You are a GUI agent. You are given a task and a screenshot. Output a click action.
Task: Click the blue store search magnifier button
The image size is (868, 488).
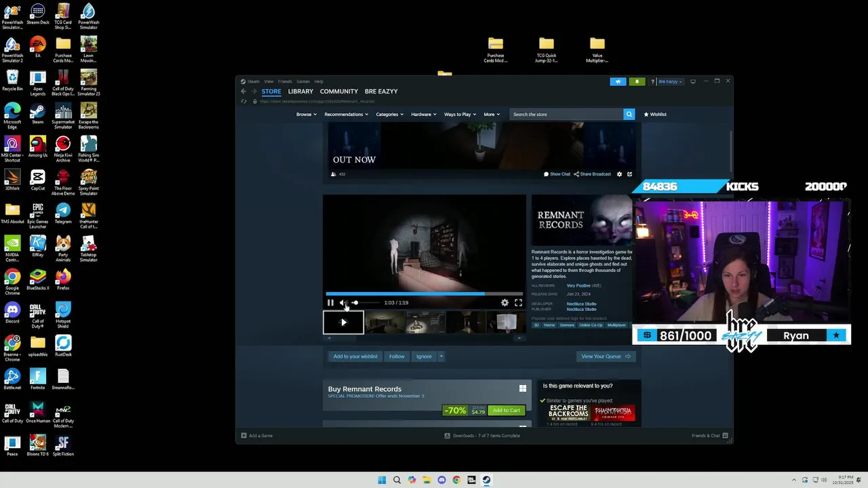(629, 115)
